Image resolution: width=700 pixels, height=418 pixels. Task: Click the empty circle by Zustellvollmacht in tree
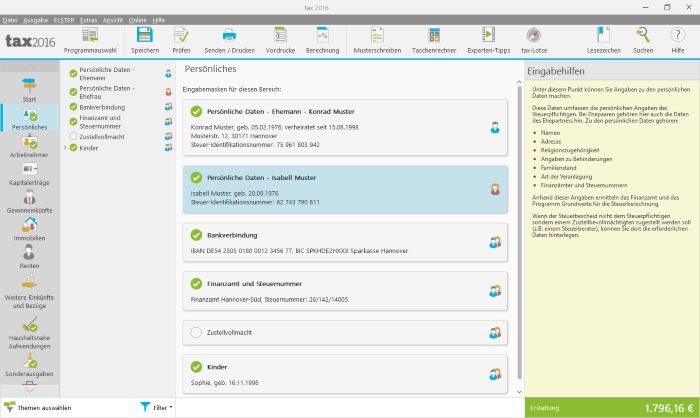point(73,137)
